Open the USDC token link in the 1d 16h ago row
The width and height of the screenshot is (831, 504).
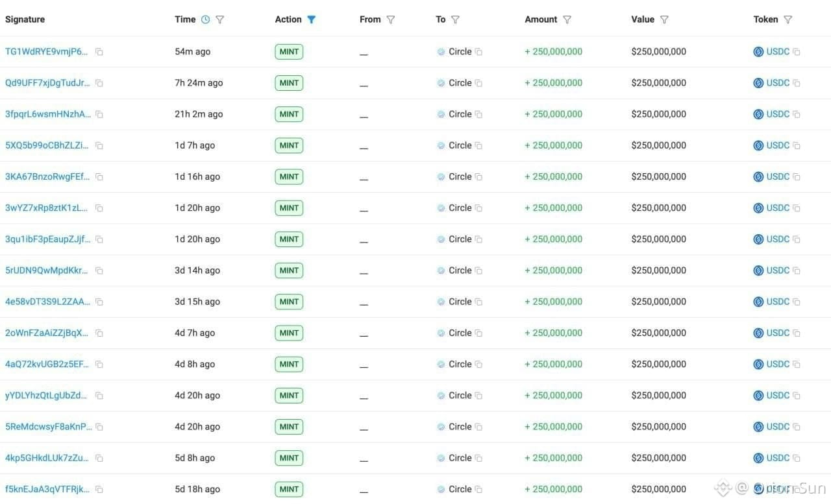[x=778, y=176]
